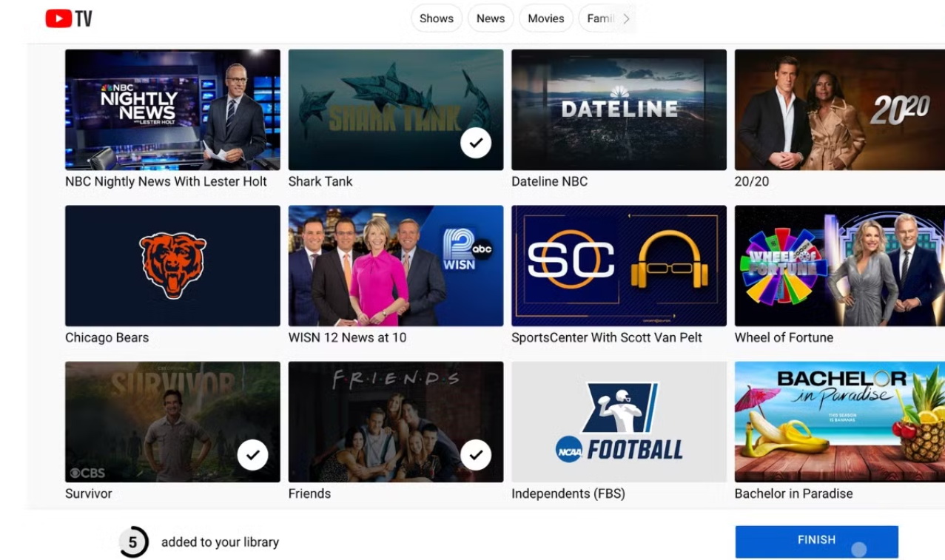Viewport: 945px width, 560px height.
Task: Add the Wheel of Fortune thumbnail
Action: click(840, 266)
